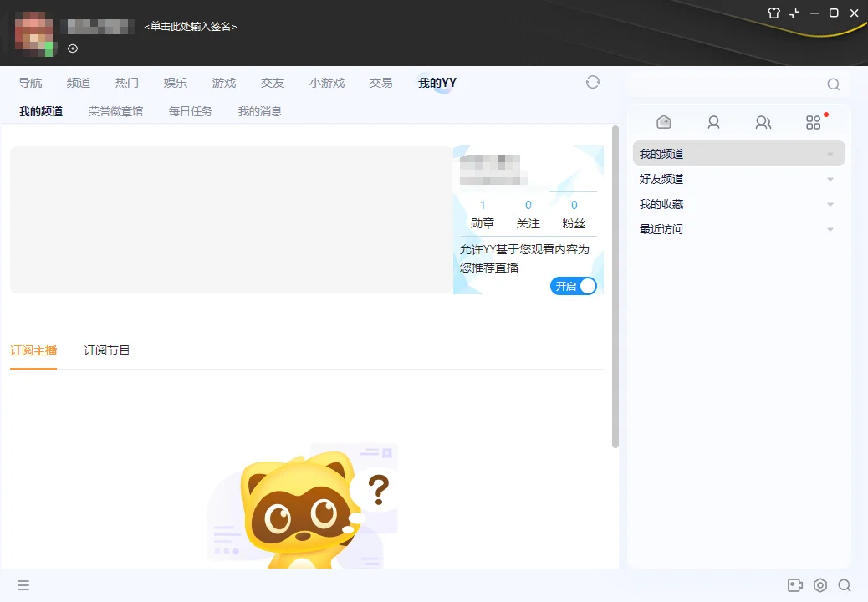Open the 交友 tab
The width and height of the screenshot is (868, 602).
pyautogui.click(x=273, y=83)
